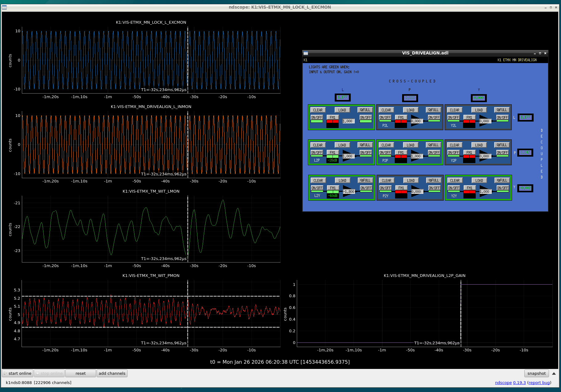Image resolution: width=561 pixels, height=392 pixels.
Task: Take a snapshot of the plots
Action: [x=536, y=373]
